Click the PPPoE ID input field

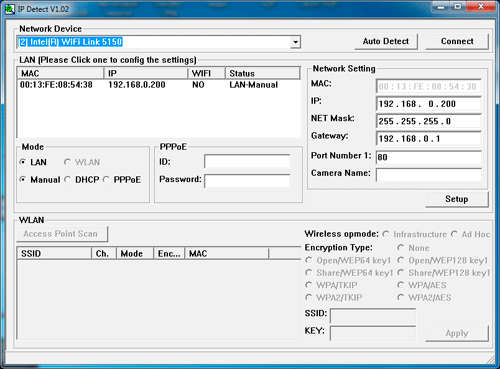coord(247,161)
